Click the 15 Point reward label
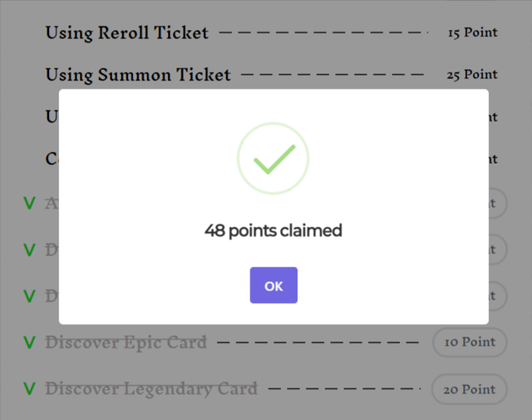 tap(472, 33)
